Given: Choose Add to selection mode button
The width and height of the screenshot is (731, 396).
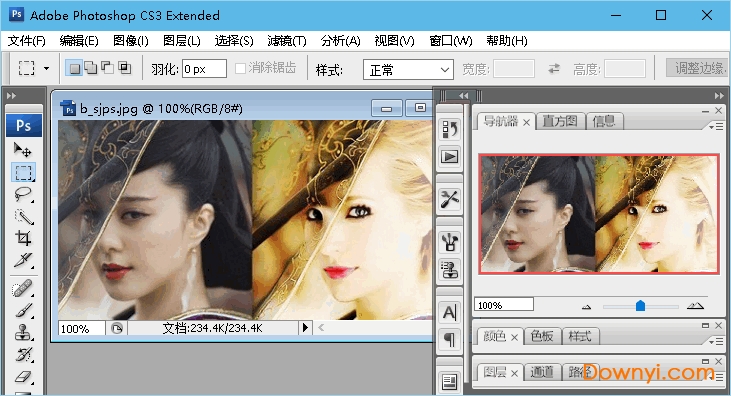Looking at the screenshot, I should (91, 68).
